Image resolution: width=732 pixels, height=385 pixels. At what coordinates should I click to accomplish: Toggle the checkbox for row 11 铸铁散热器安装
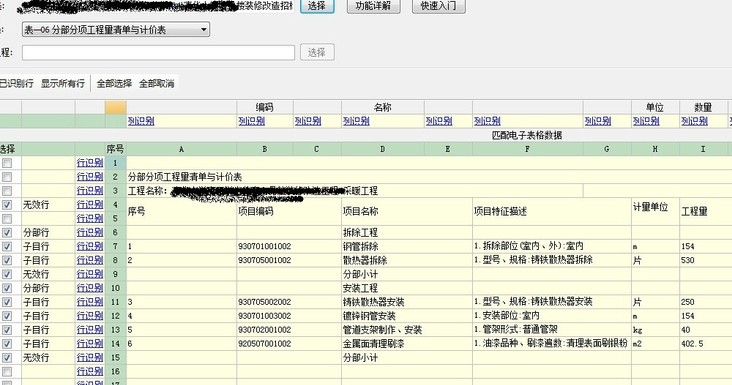click(x=7, y=302)
